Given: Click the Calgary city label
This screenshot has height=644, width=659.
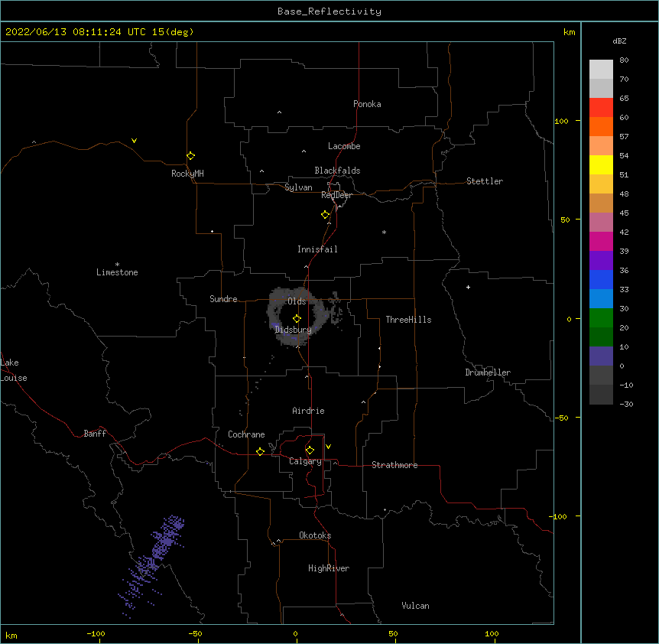Looking at the screenshot, I should [305, 461].
